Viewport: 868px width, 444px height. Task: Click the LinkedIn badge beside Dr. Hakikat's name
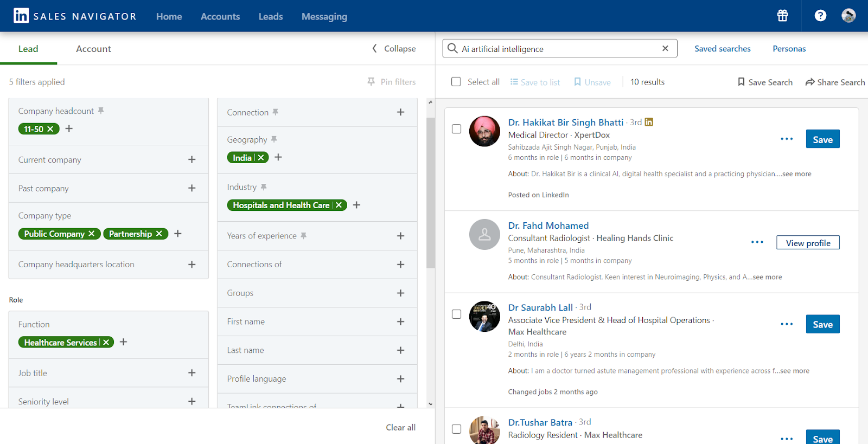pyautogui.click(x=649, y=122)
